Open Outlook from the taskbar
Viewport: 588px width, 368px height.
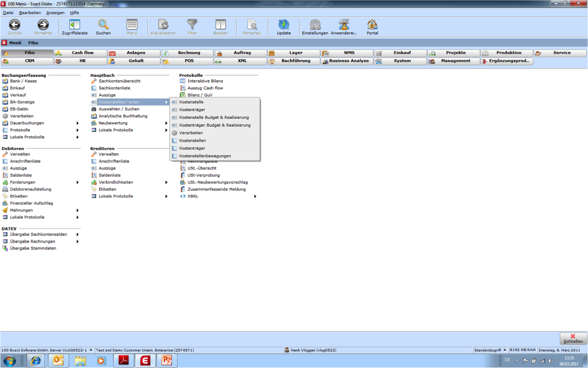coord(58,360)
